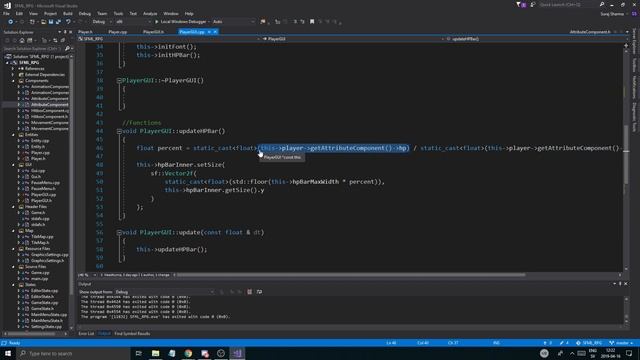The height and width of the screenshot is (360, 640).
Task: Open the x86 platform dropdown
Action: click(x=133, y=22)
